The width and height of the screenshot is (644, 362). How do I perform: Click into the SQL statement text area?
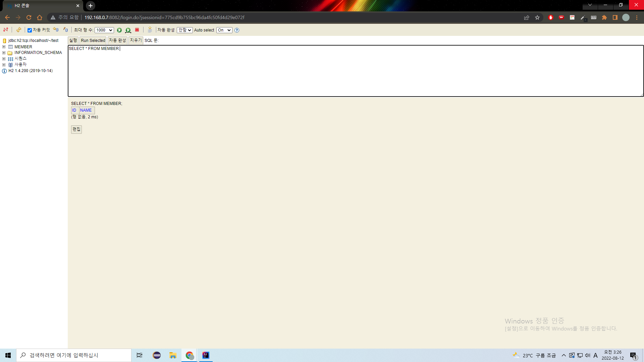click(356, 71)
